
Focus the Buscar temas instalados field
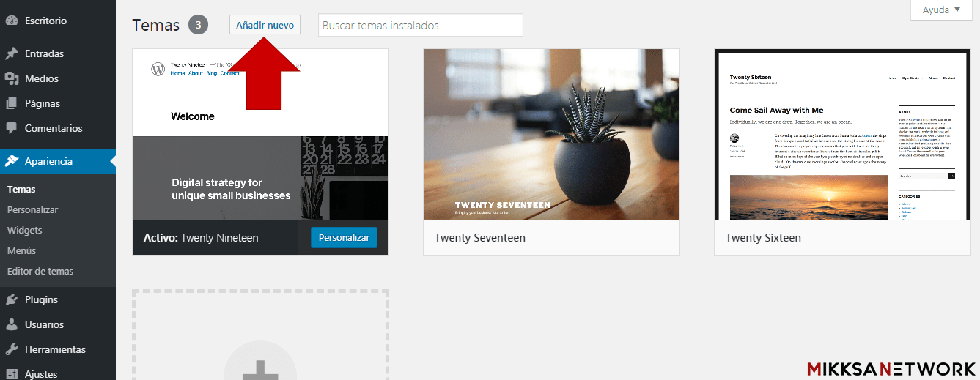click(x=421, y=25)
